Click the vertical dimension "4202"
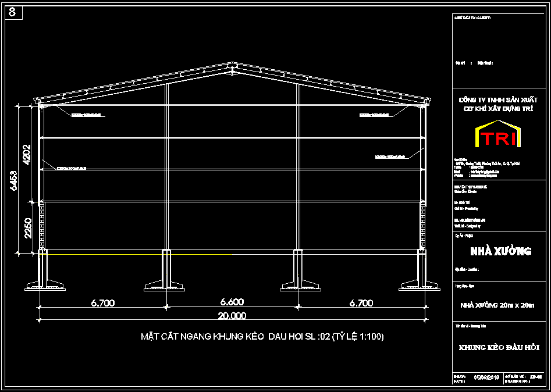Screen dimensions: 551x392 tap(27, 155)
